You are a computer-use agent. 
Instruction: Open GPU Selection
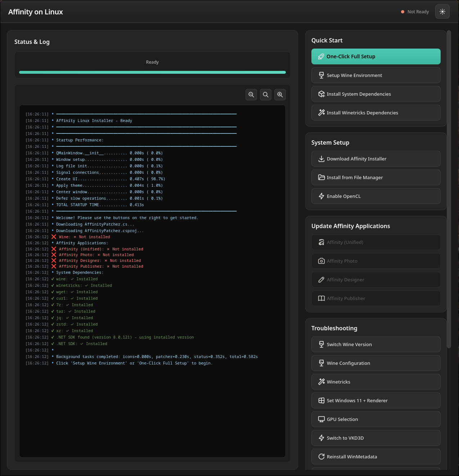pos(375,419)
